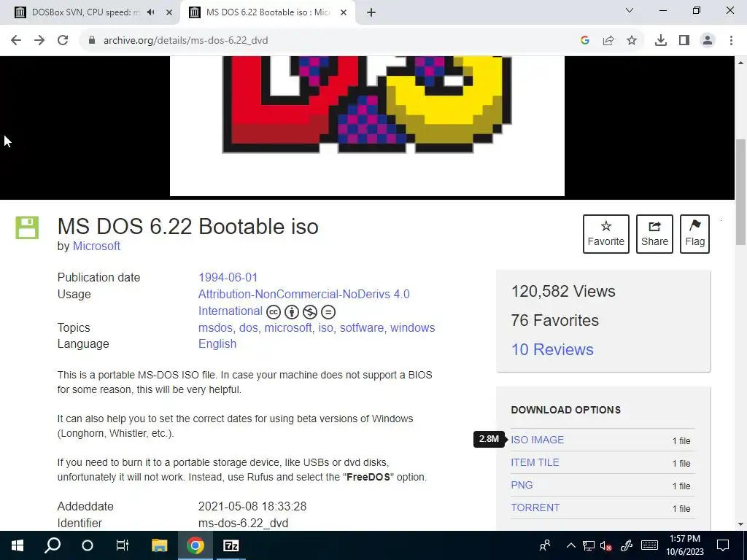This screenshot has height=560, width=747.
Task: Open Attribution-NonCommercial-NoDerivs 4.0 license link
Action: 304,303
